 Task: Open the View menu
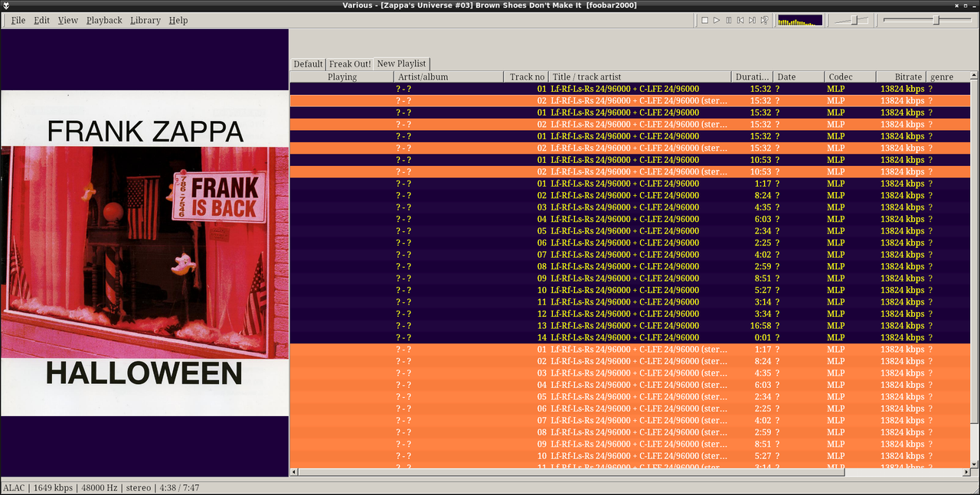click(68, 21)
